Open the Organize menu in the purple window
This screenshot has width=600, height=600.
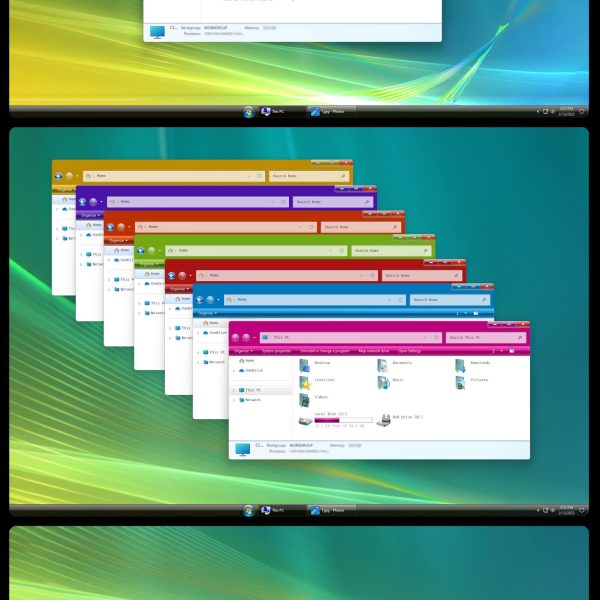(90, 215)
